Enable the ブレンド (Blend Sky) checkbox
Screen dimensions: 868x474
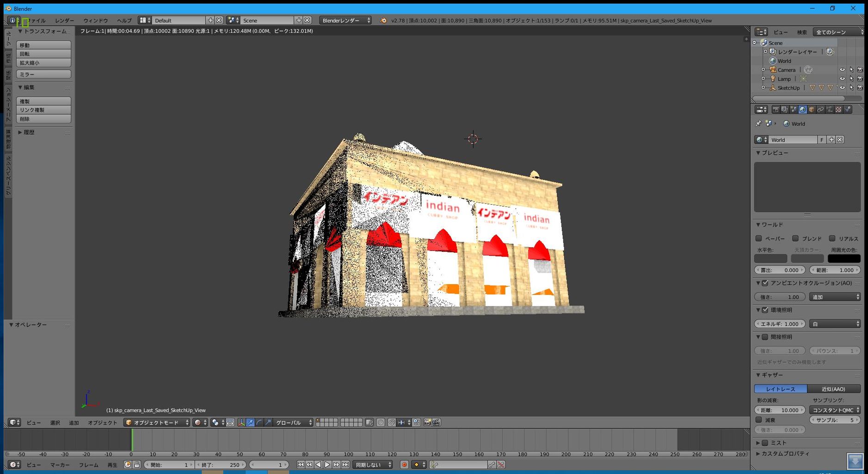click(795, 238)
